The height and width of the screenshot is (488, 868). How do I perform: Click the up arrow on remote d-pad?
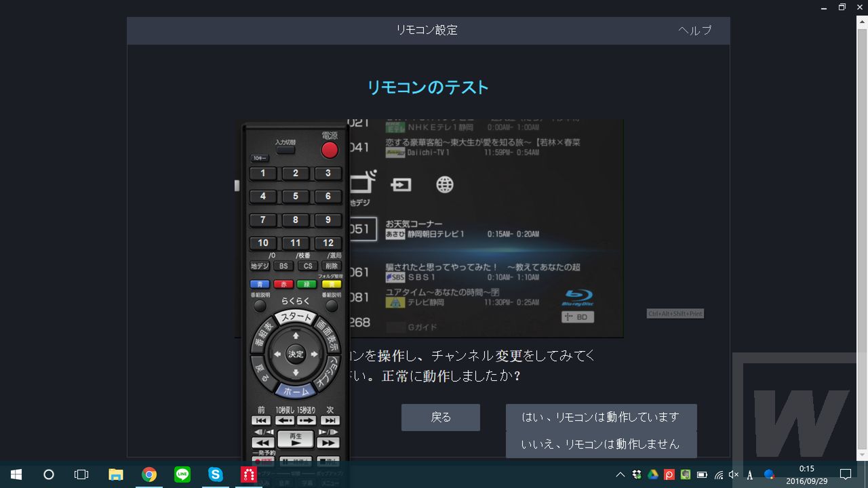pyautogui.click(x=296, y=335)
